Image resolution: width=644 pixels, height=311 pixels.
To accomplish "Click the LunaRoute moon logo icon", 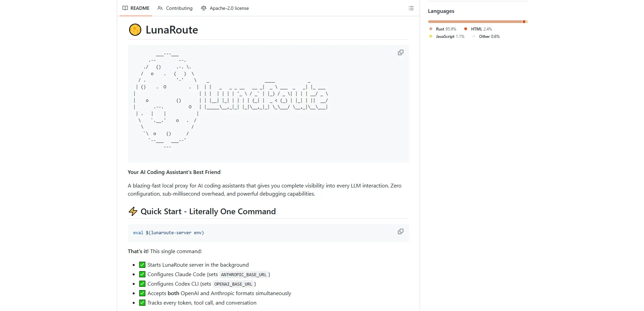I will [135, 30].
